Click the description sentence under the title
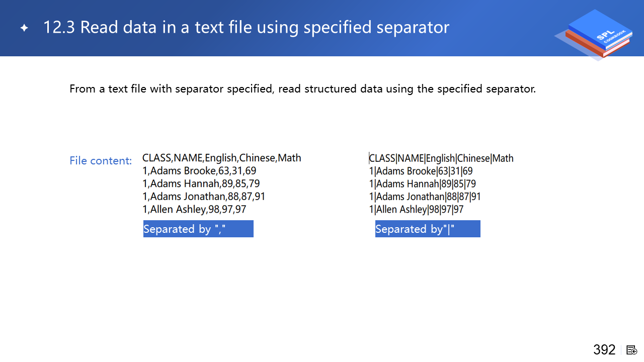644x362 pixels. point(302,89)
